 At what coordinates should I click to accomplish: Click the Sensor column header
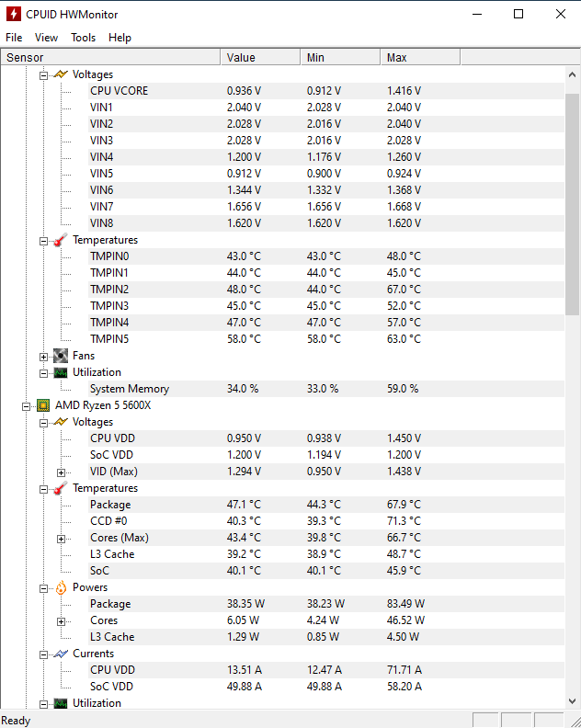pos(110,58)
